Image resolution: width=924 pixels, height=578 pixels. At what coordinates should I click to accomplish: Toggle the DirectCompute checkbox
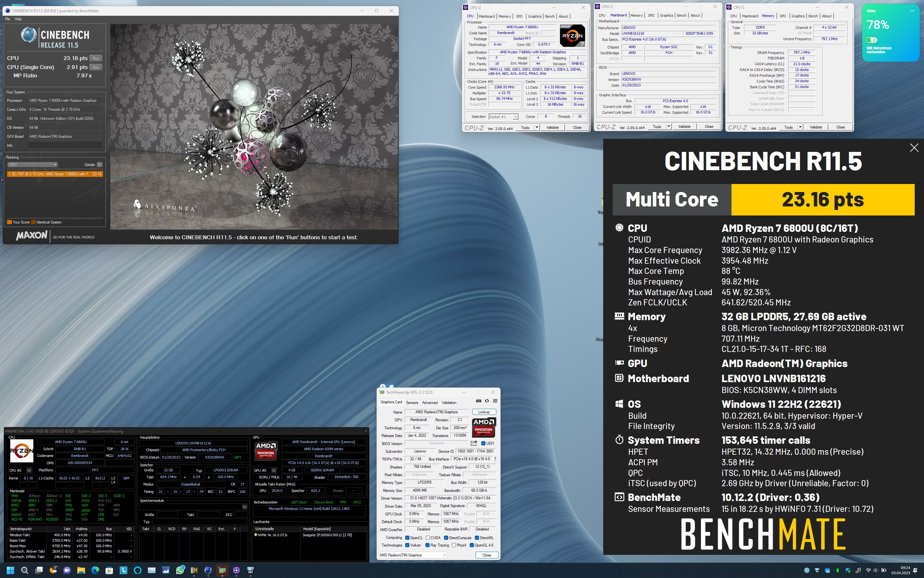pyautogui.click(x=446, y=538)
